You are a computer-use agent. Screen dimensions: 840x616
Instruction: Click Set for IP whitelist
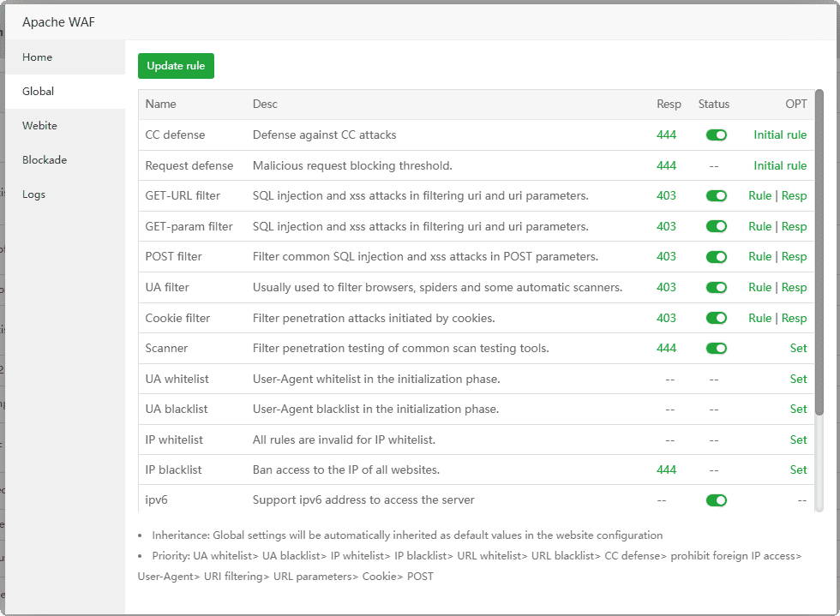[798, 440]
